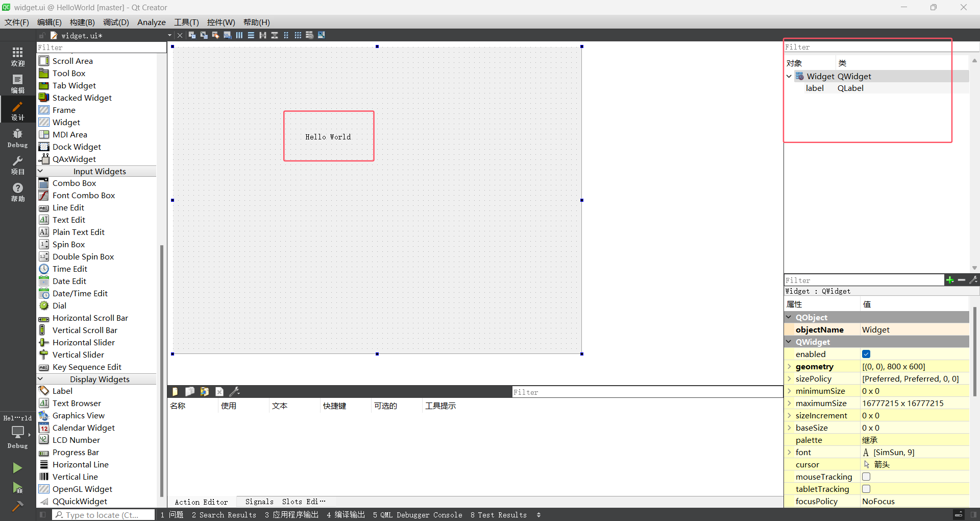Click the Type to locate search field
980x521 pixels.
(104, 514)
